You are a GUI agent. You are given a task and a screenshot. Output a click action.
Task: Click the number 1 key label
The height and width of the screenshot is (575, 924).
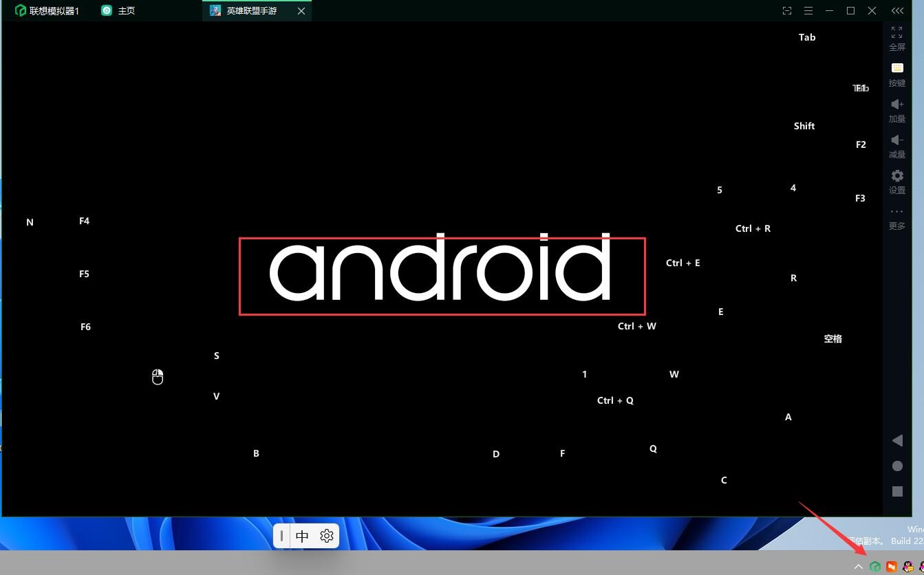click(584, 374)
